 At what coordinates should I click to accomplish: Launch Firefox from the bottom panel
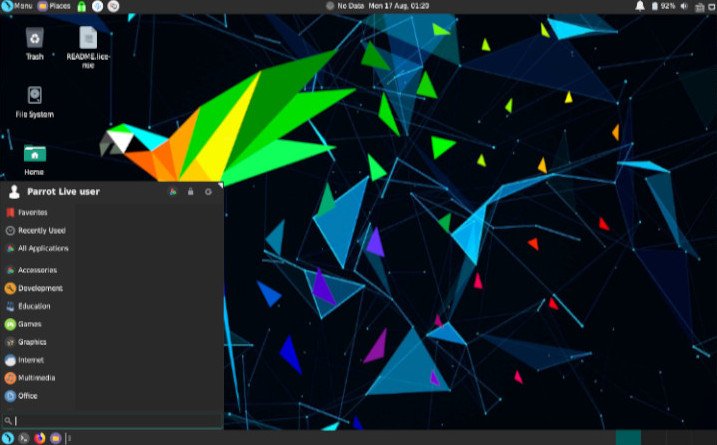40,438
